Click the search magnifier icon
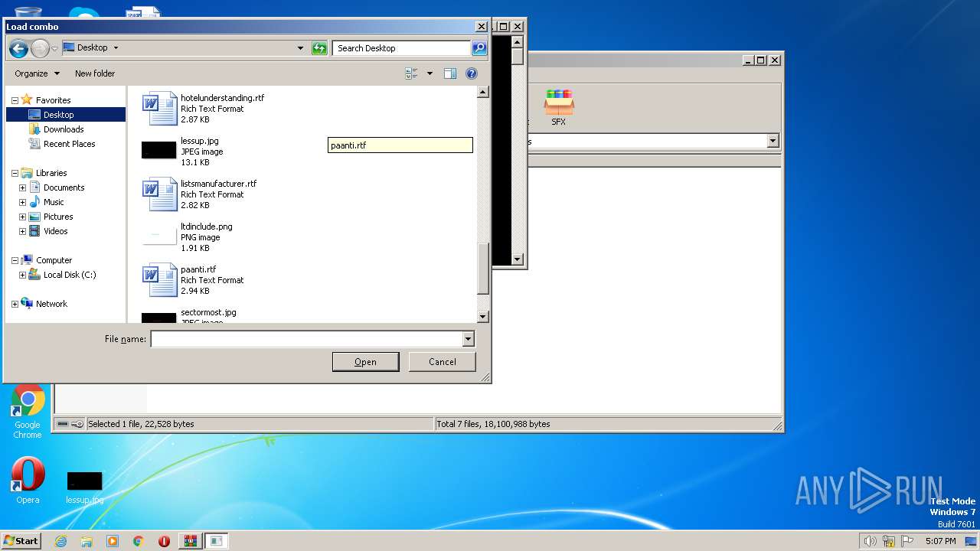Image resolution: width=980 pixels, height=551 pixels. [479, 48]
